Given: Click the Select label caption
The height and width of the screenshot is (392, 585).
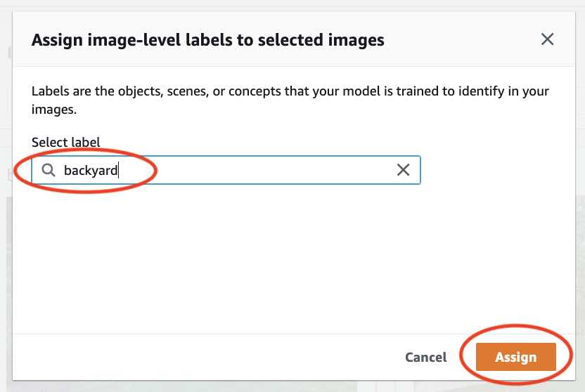Looking at the screenshot, I should point(66,143).
